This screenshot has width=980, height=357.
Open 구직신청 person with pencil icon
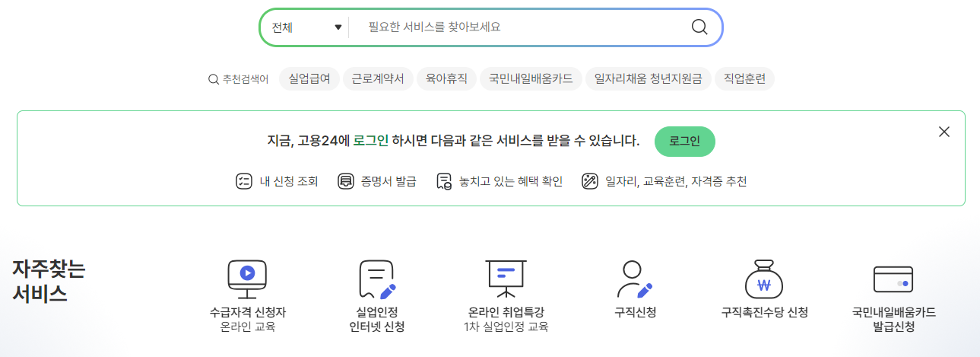click(634, 278)
